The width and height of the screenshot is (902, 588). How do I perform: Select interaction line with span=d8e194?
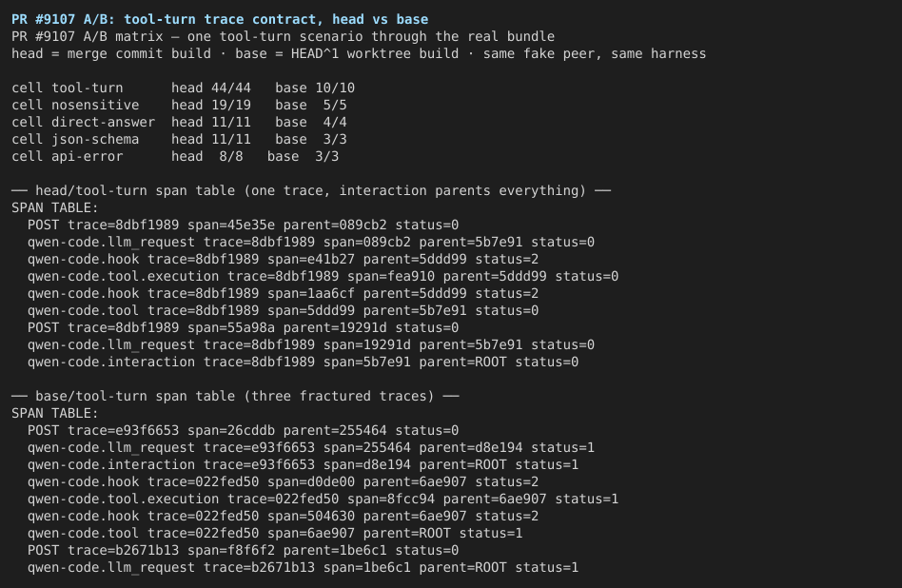(303, 465)
